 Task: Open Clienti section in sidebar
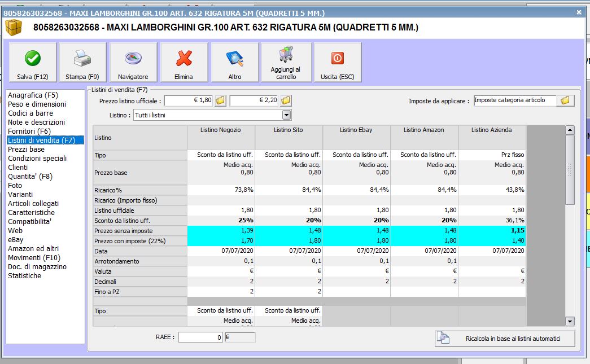[x=18, y=168]
